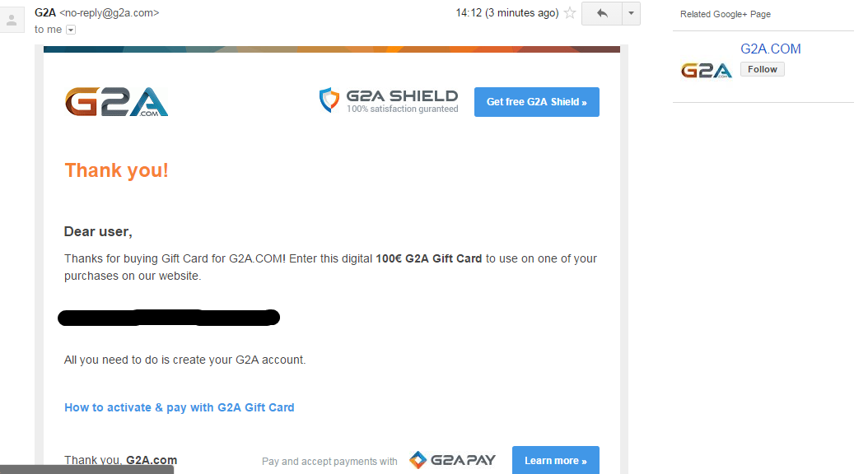Viewport: 868px width, 474px height.
Task: Click the G2A Shield logo
Action: (x=388, y=101)
